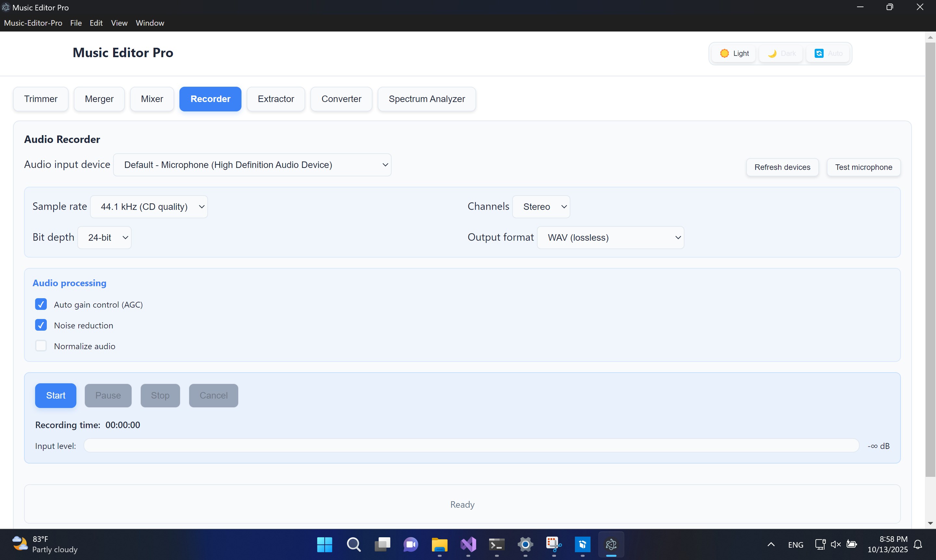The height and width of the screenshot is (560, 936).
Task: Open the File menu
Action: pyautogui.click(x=76, y=23)
